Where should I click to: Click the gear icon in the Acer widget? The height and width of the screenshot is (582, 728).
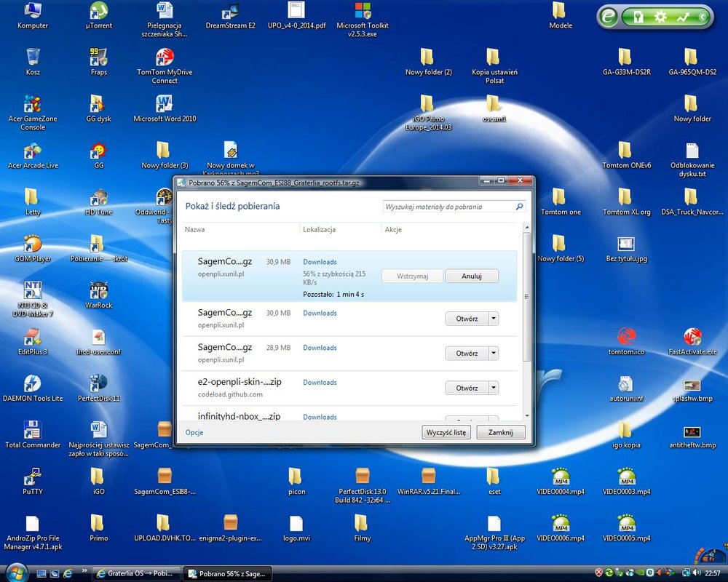pos(660,17)
